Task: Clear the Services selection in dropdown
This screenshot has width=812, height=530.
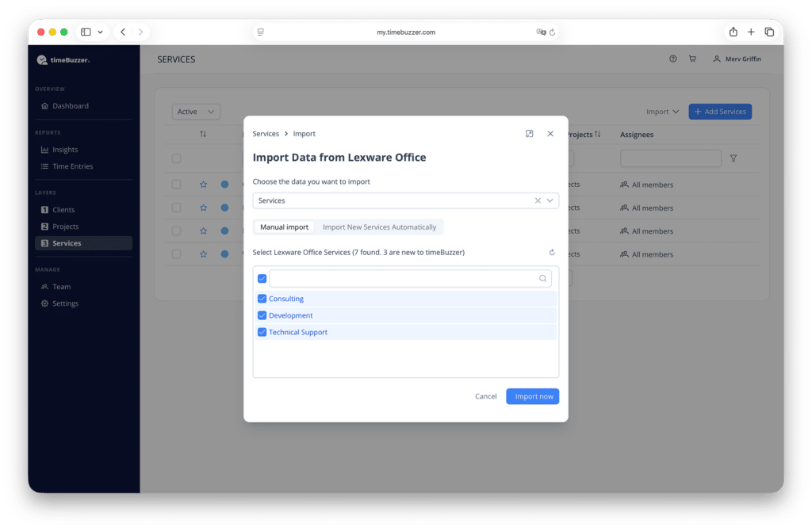Action: tap(538, 200)
